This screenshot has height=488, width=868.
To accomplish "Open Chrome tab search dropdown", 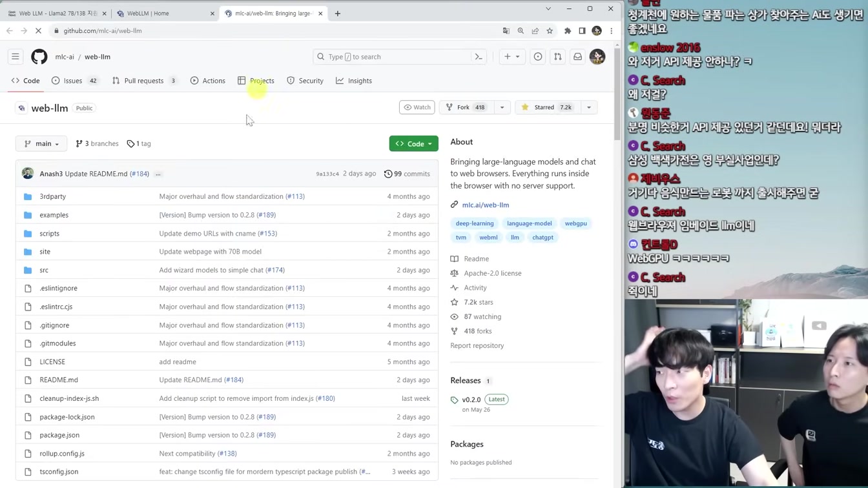I will (548, 8).
